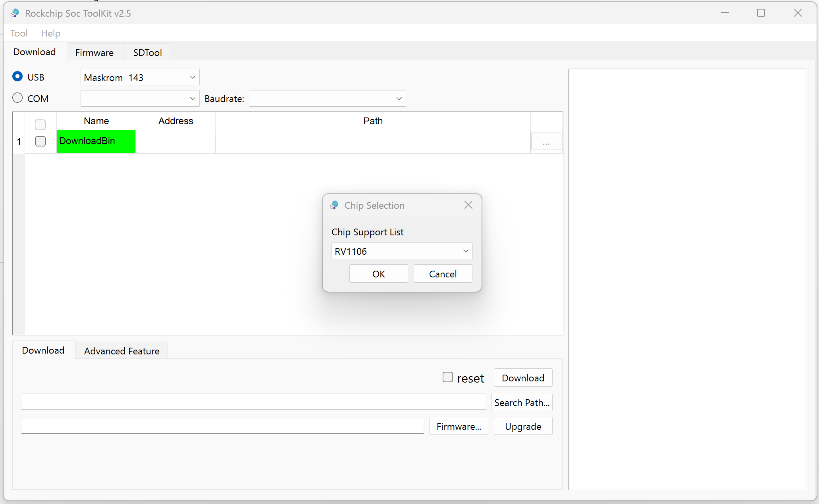819x504 pixels.
Task: Expand the RV1106 chip support list
Action: coord(465,251)
